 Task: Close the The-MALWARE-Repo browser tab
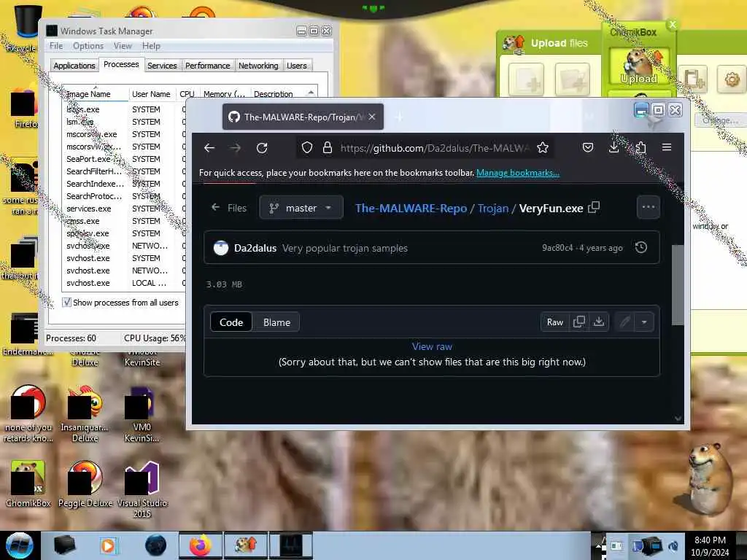click(x=372, y=117)
